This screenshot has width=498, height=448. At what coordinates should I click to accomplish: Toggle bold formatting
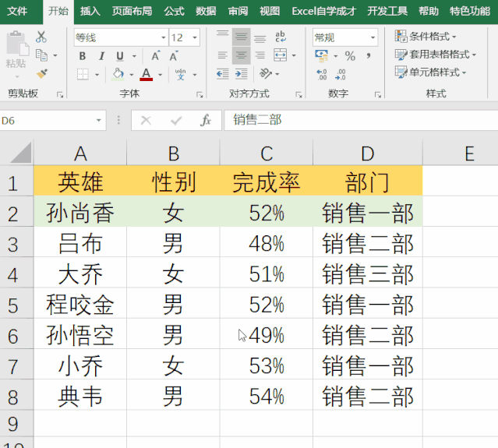pyautogui.click(x=83, y=56)
